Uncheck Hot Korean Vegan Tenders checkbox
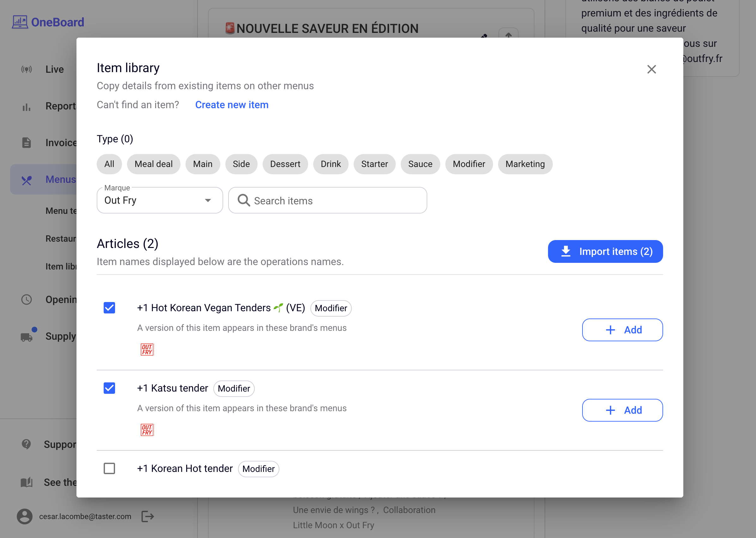756x538 pixels. point(109,308)
